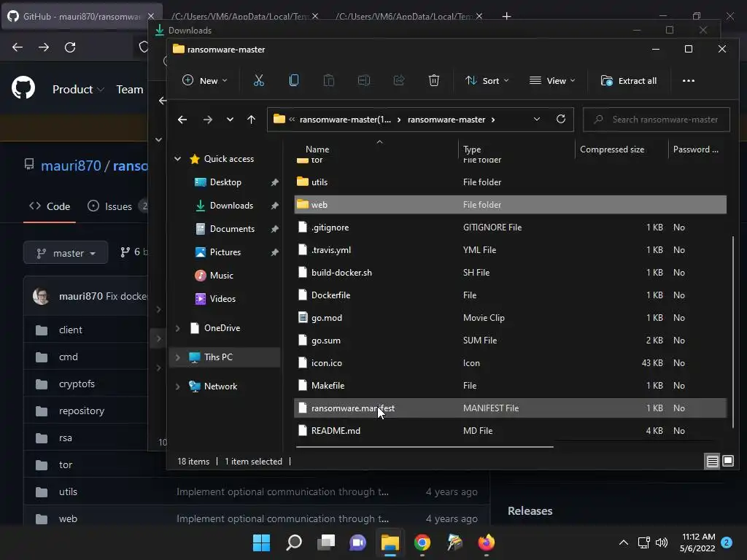Open a new browser tab
The image size is (747, 560).
506,16
